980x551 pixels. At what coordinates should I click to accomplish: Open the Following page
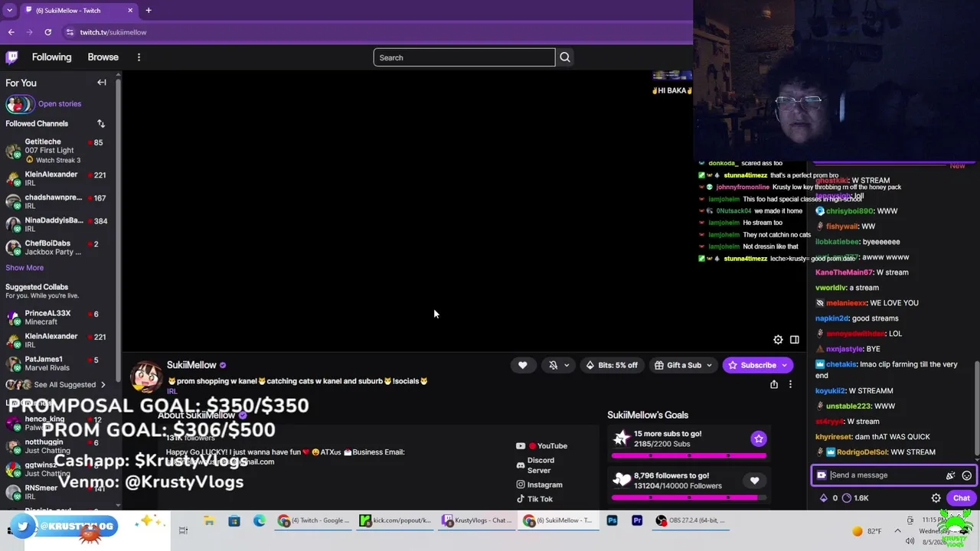(x=51, y=57)
